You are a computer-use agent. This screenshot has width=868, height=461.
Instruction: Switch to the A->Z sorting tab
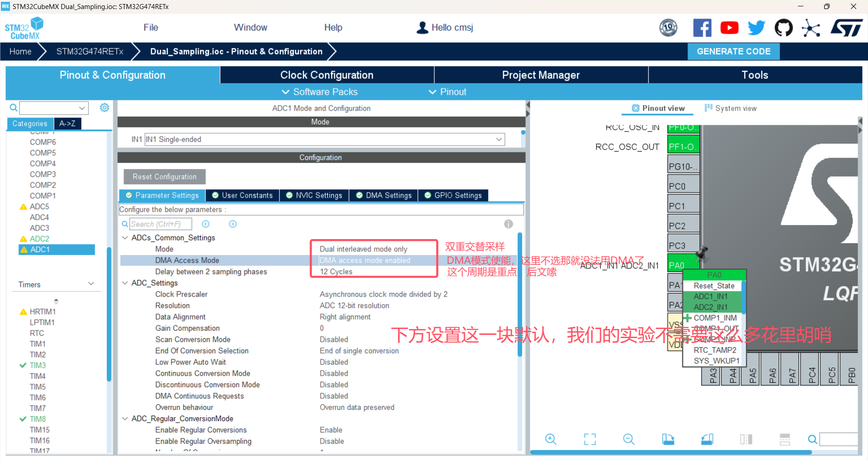tap(67, 123)
